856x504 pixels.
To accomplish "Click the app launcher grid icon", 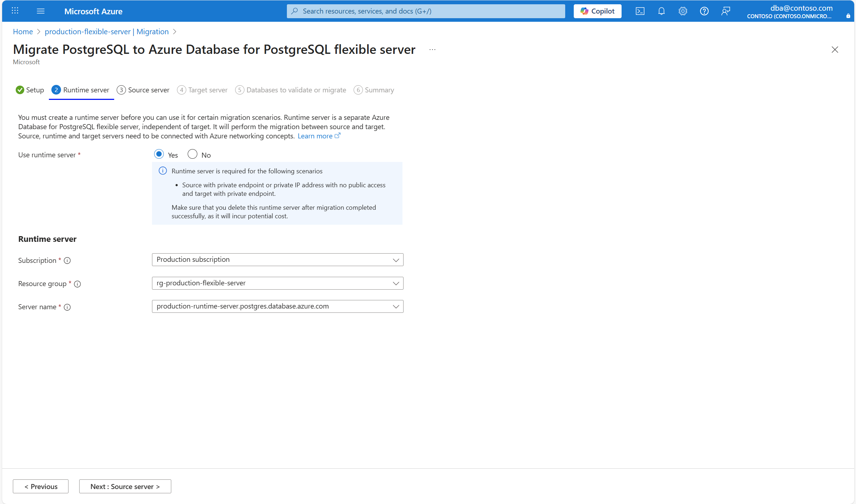I will pyautogui.click(x=15, y=11).
